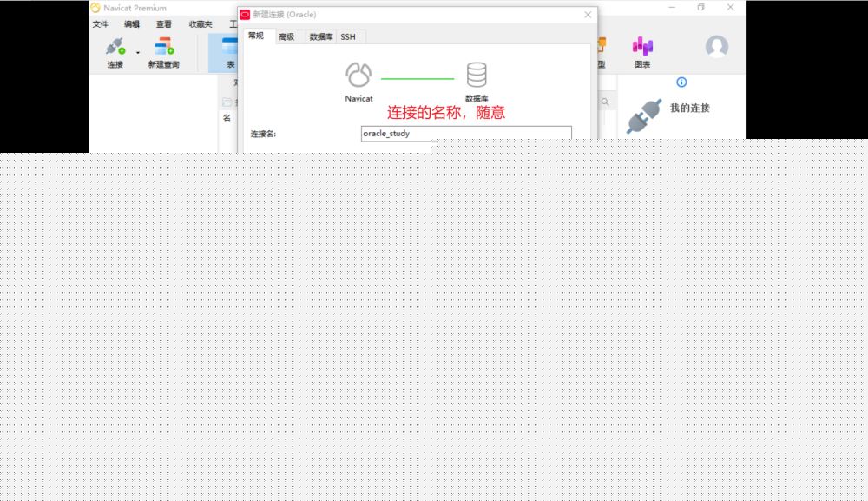868x501 pixels.
Task: Select the 我的连接 plug icon
Action: [x=644, y=115]
